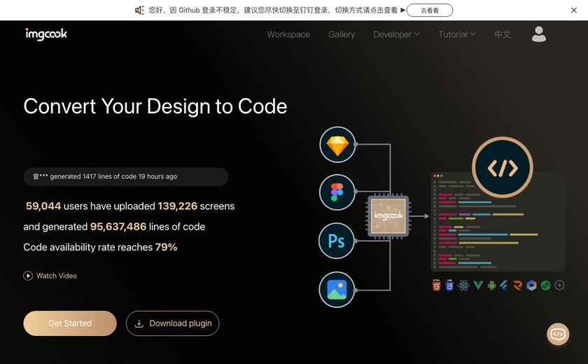This screenshot has height=364, width=588.
Task: Click the speaker announcement icon
Action: pyautogui.click(x=139, y=10)
